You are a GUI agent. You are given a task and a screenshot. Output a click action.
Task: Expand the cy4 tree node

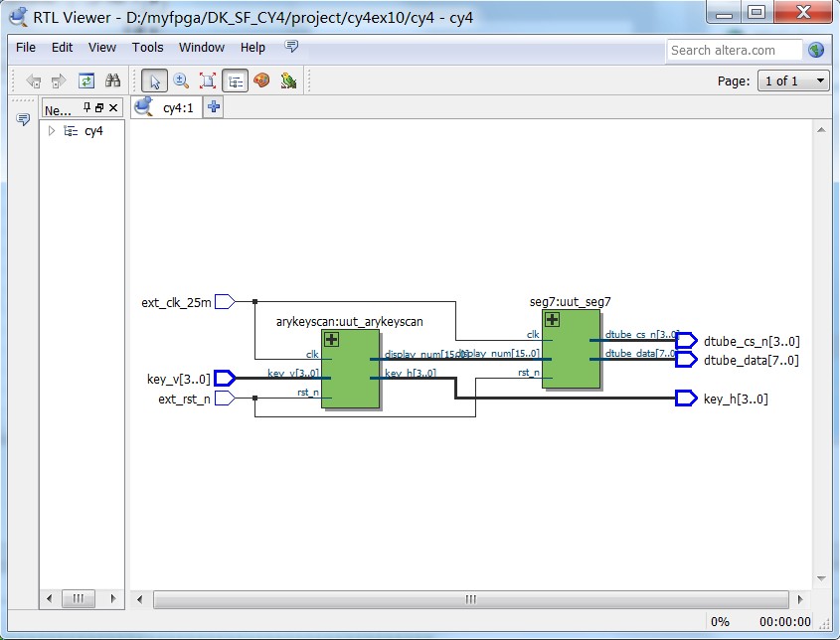[52, 131]
